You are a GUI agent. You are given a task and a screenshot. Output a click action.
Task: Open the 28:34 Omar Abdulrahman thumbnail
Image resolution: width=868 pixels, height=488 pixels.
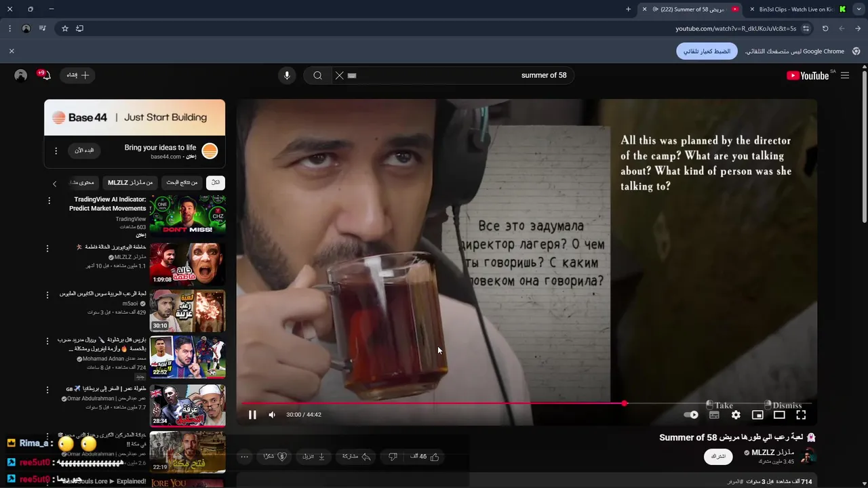[187, 405]
